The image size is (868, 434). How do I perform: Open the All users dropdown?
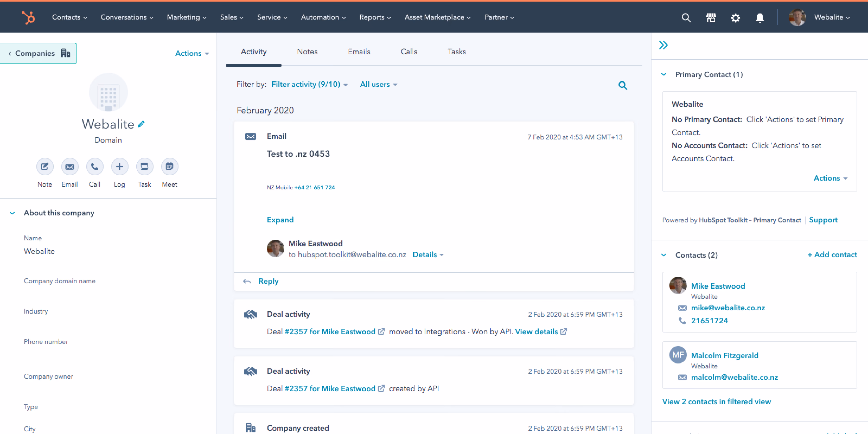[378, 84]
